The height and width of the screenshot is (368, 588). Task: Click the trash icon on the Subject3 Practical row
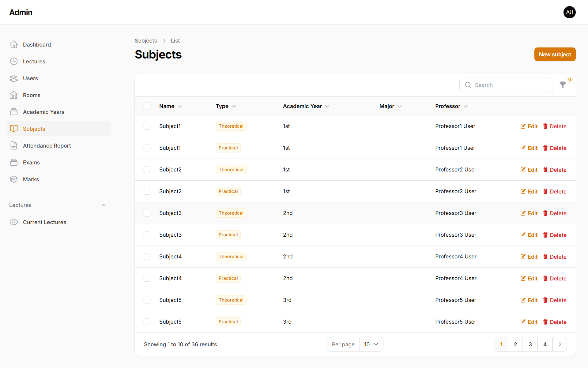545,235
